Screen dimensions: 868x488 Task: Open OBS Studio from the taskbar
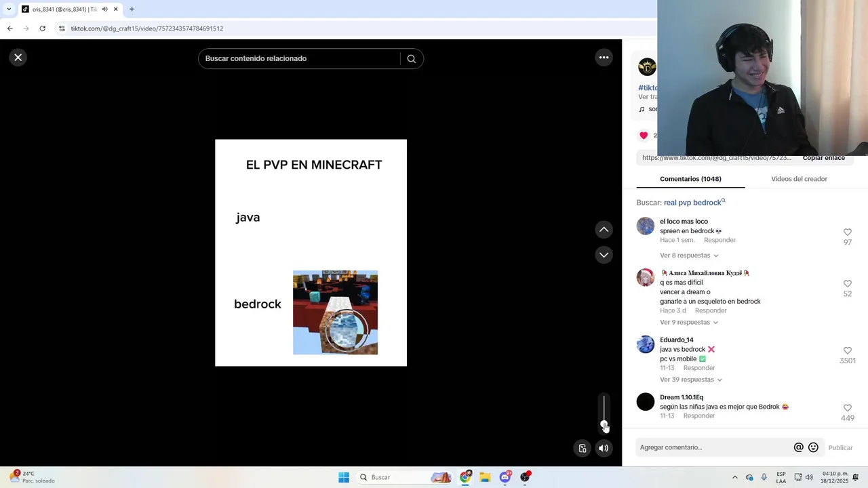(525, 477)
